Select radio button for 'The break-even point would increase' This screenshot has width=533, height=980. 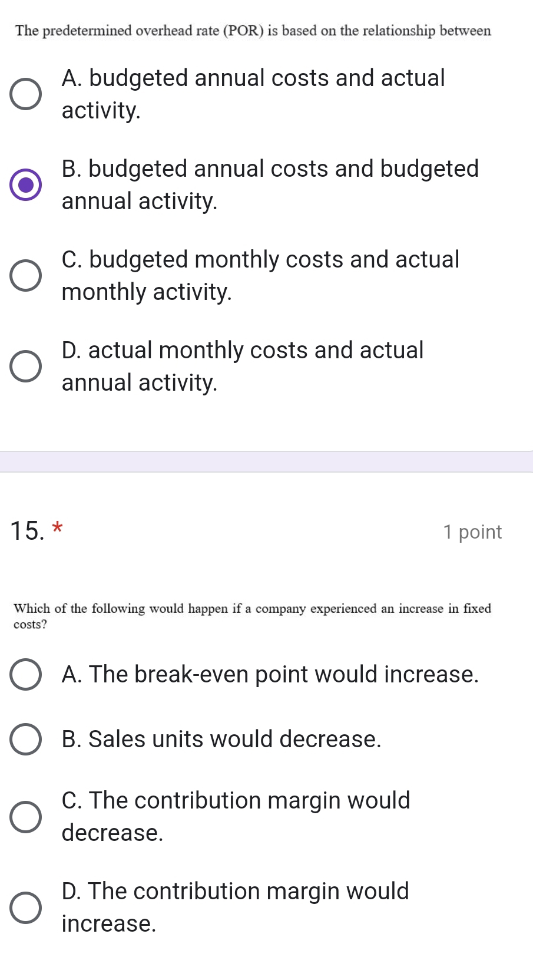(26, 675)
